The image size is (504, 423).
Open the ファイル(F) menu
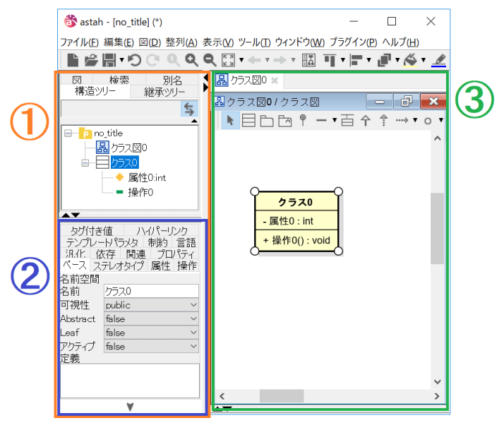coord(79,42)
